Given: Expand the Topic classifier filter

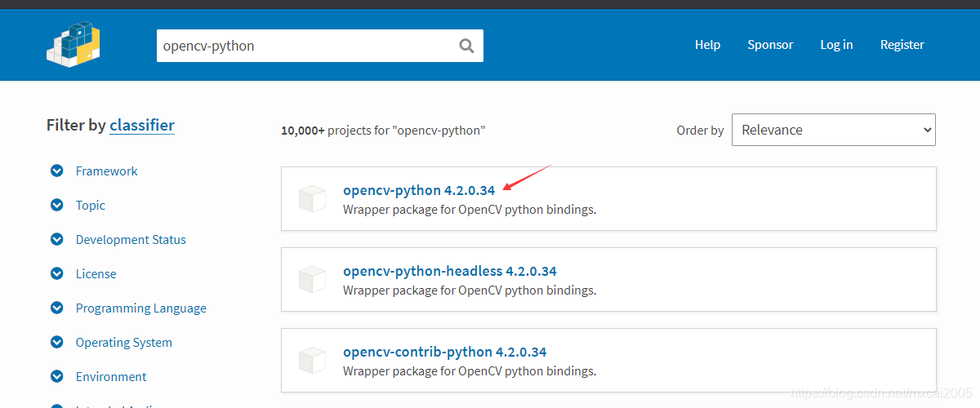Looking at the screenshot, I should click(57, 206).
